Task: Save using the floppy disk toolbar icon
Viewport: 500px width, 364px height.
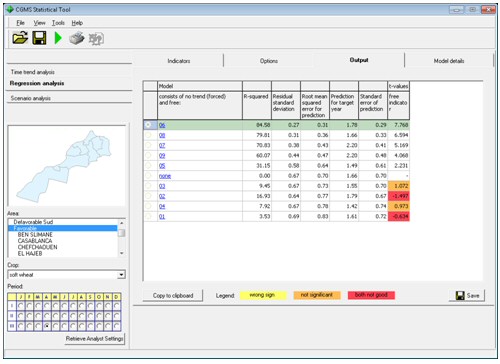Action: pos(39,38)
